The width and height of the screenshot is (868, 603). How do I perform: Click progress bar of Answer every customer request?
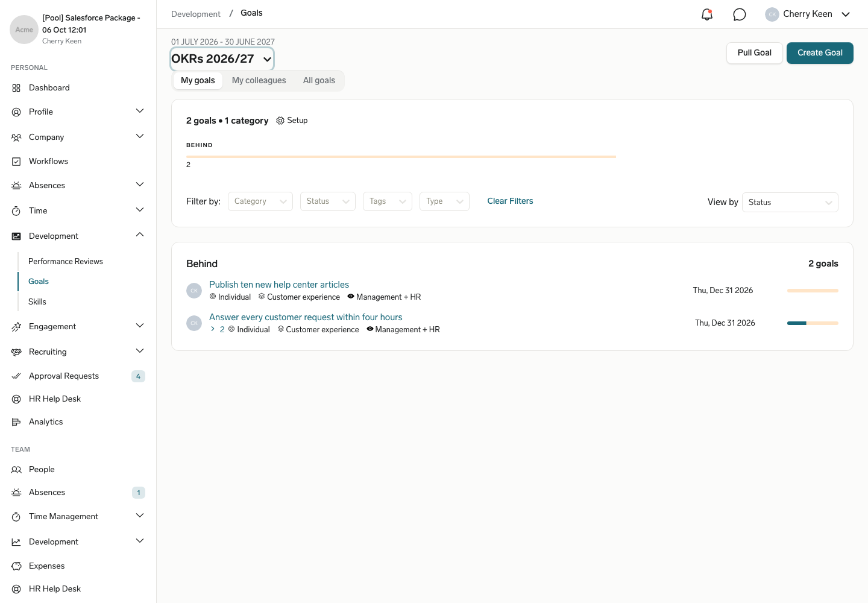[813, 323]
